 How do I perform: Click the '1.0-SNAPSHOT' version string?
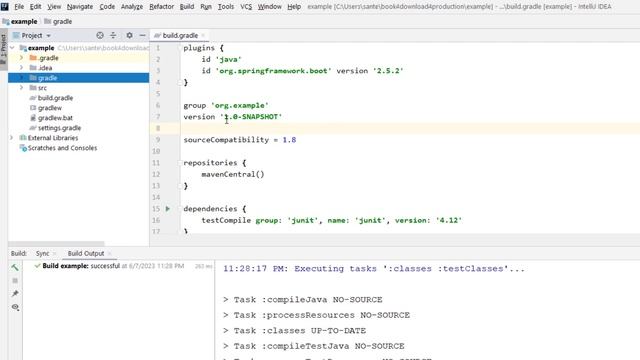coord(251,117)
